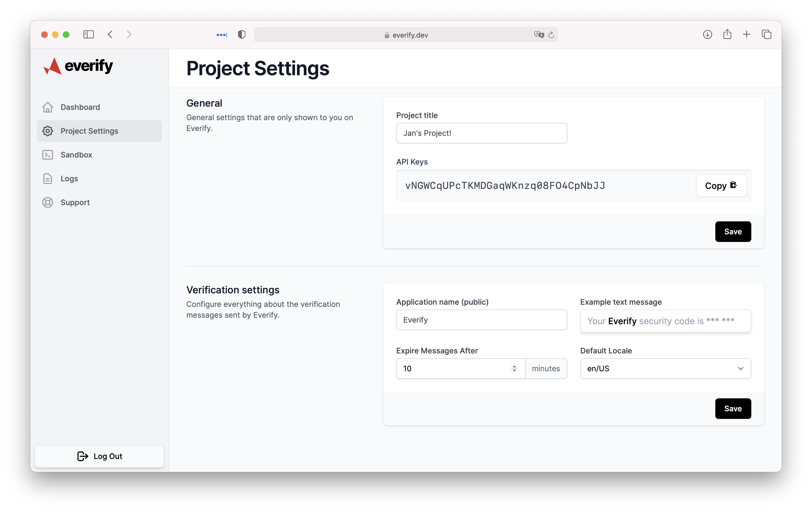Image resolution: width=812 pixels, height=512 pixels.
Task: Focus the Project title field
Action: tap(482, 133)
